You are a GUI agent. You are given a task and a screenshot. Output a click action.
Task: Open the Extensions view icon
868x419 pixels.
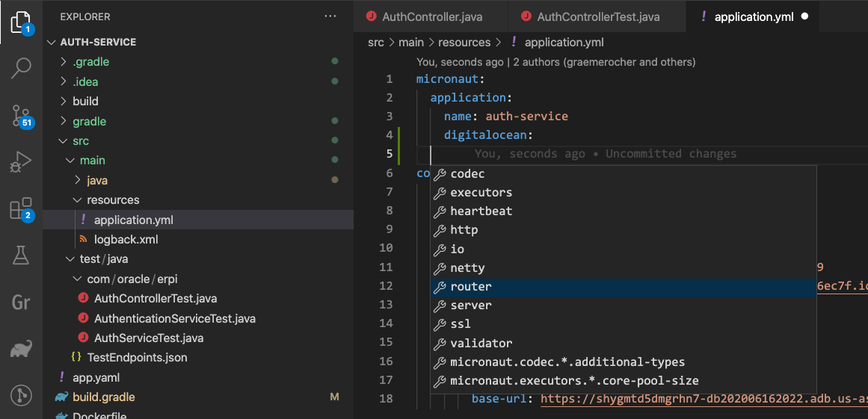(21, 208)
